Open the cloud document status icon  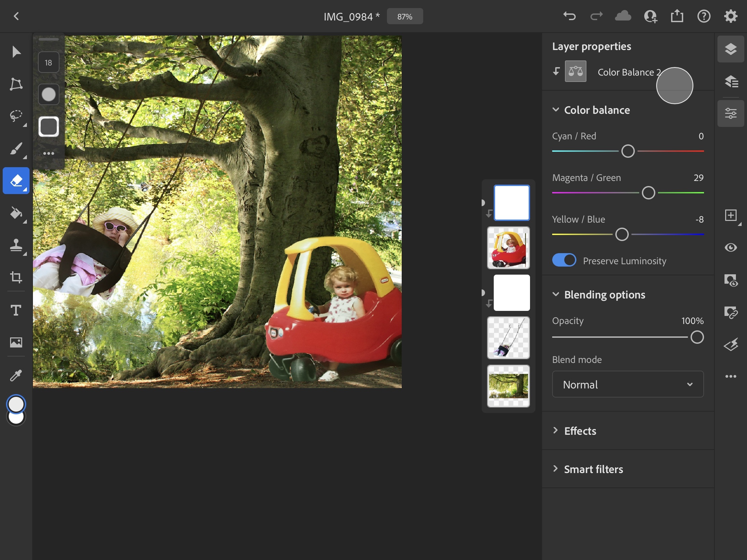pos(623,16)
